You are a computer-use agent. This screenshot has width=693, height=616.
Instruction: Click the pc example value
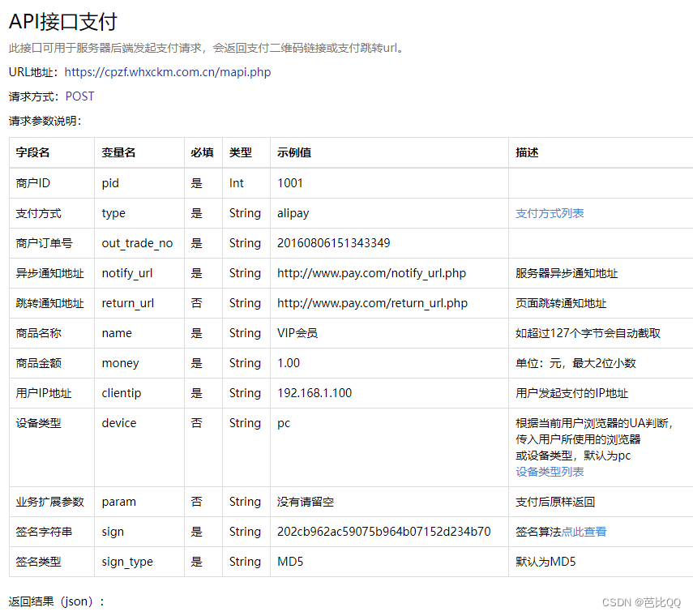coord(284,423)
